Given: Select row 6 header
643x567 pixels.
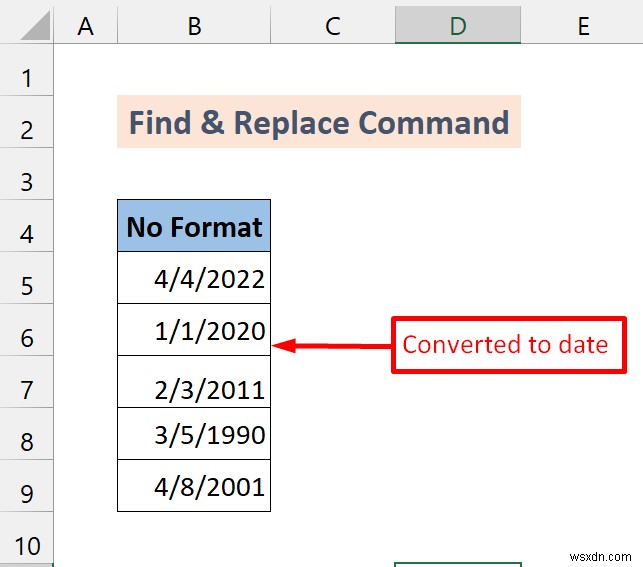Looking at the screenshot, I should coord(27,330).
